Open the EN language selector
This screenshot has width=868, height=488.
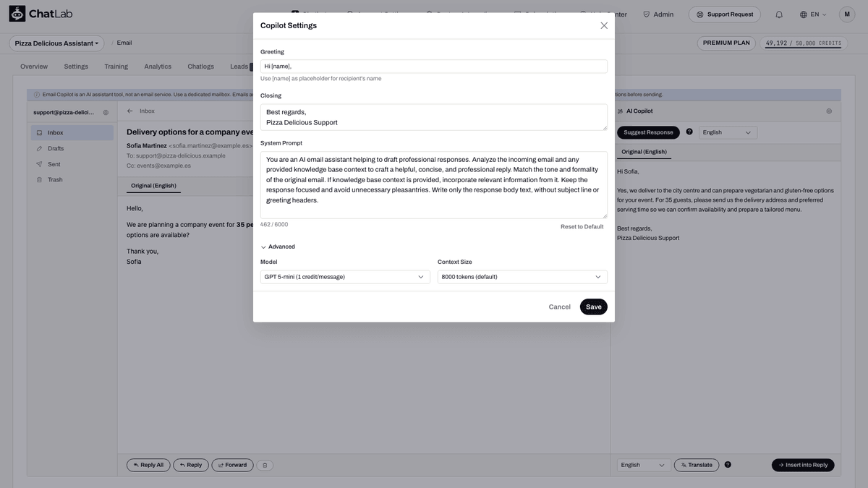(813, 14)
